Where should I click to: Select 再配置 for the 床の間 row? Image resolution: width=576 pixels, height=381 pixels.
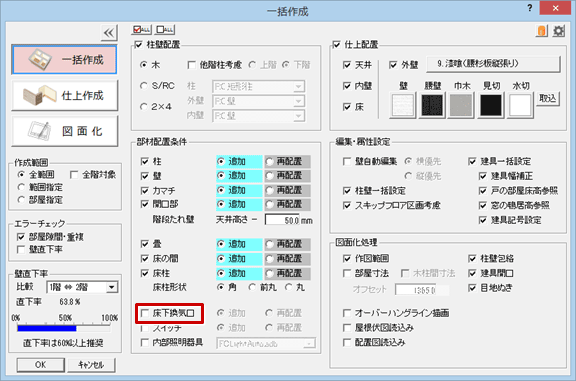point(270,259)
